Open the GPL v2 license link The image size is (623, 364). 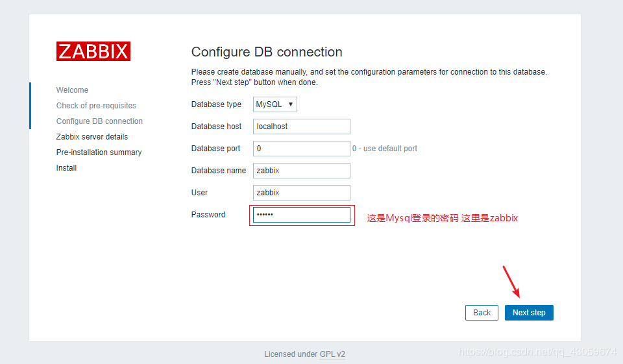pyautogui.click(x=332, y=354)
